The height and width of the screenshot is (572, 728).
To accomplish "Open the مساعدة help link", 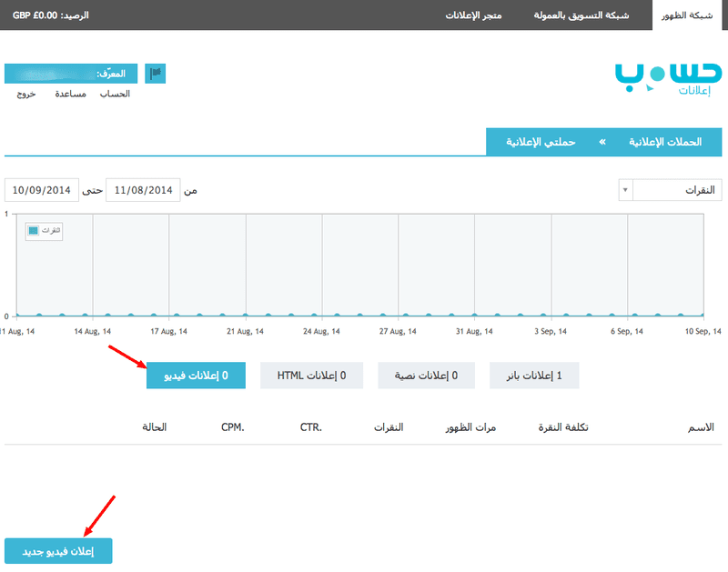I will (x=71, y=95).
